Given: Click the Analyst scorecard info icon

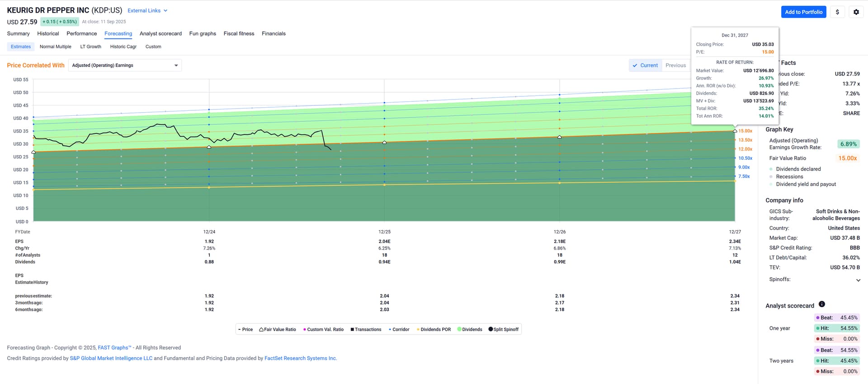Looking at the screenshot, I should point(821,304).
